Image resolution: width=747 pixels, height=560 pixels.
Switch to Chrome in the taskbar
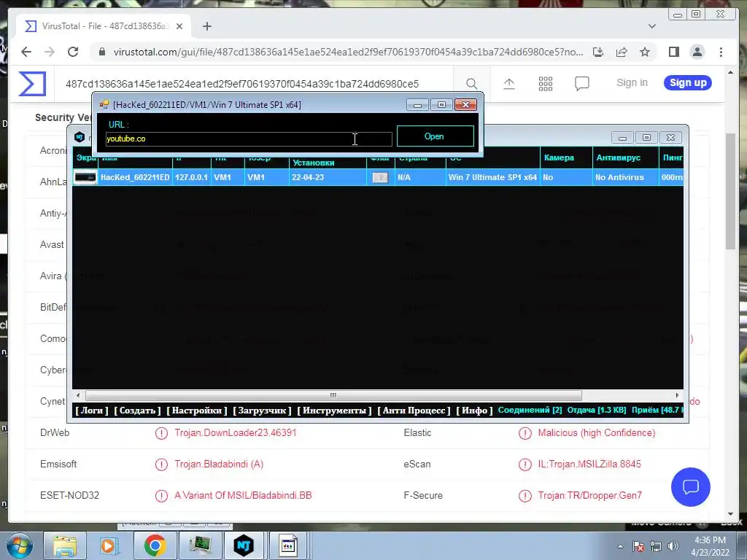click(155, 545)
